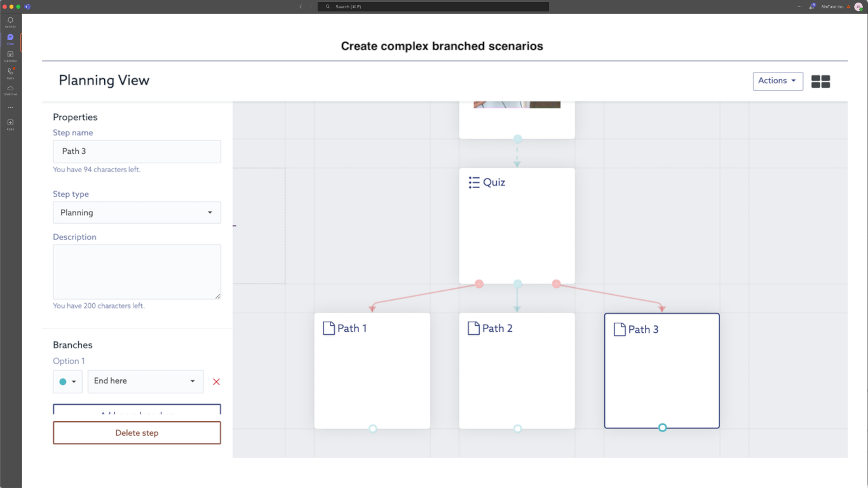The height and width of the screenshot is (488, 868).
Task: Open the Apps plus icon
Action: [10, 123]
